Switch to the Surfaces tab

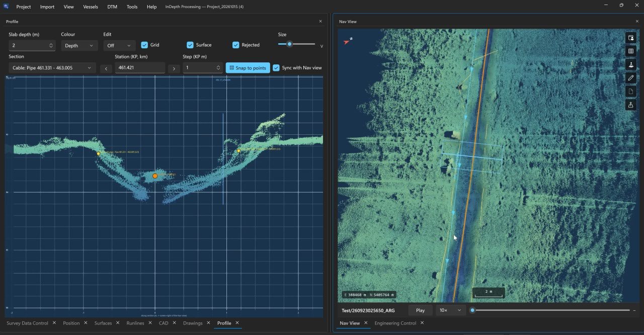click(x=103, y=323)
